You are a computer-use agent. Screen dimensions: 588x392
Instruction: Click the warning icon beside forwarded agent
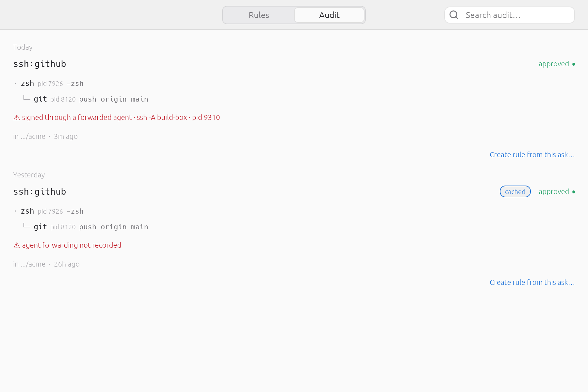pyautogui.click(x=17, y=118)
